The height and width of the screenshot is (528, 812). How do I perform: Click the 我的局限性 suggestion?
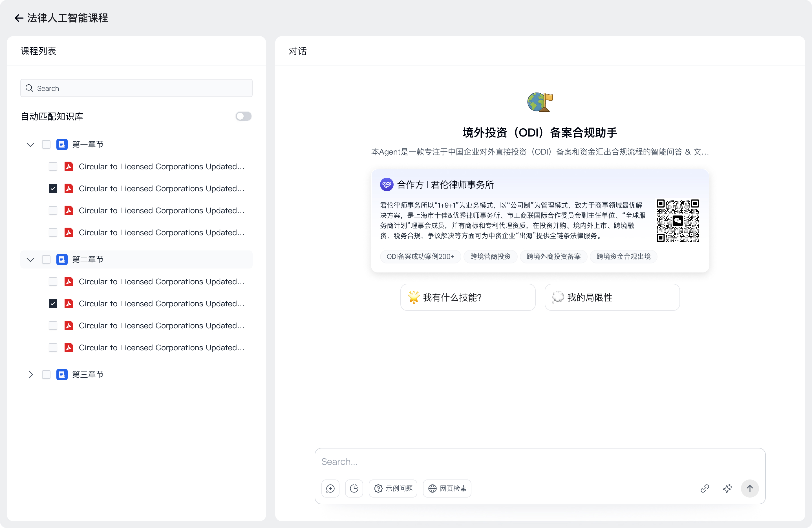pyautogui.click(x=612, y=297)
